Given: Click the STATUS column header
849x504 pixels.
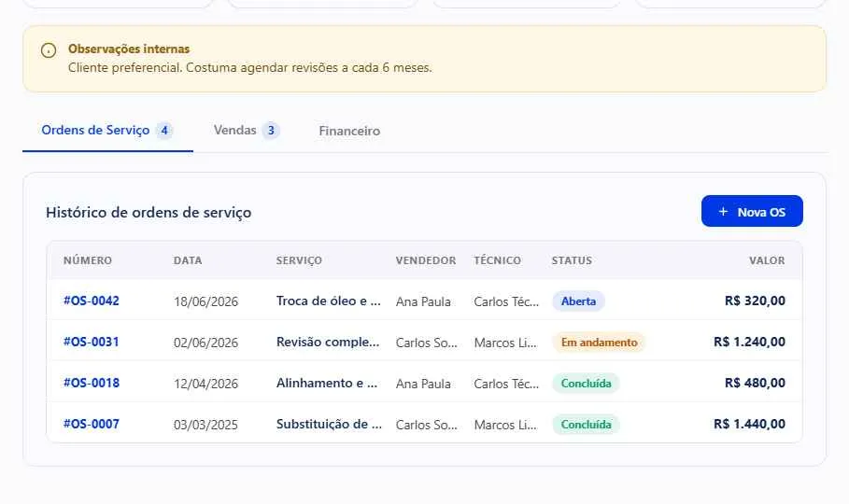Looking at the screenshot, I should click(572, 260).
